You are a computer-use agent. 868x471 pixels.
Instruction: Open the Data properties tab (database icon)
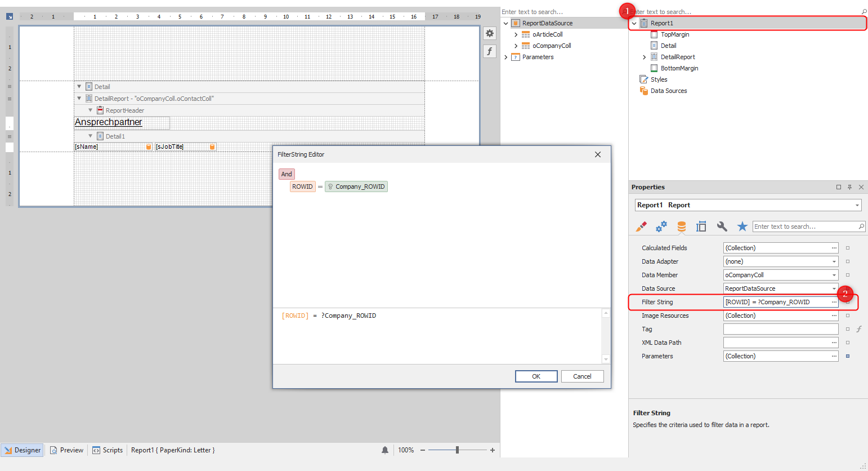pos(682,226)
